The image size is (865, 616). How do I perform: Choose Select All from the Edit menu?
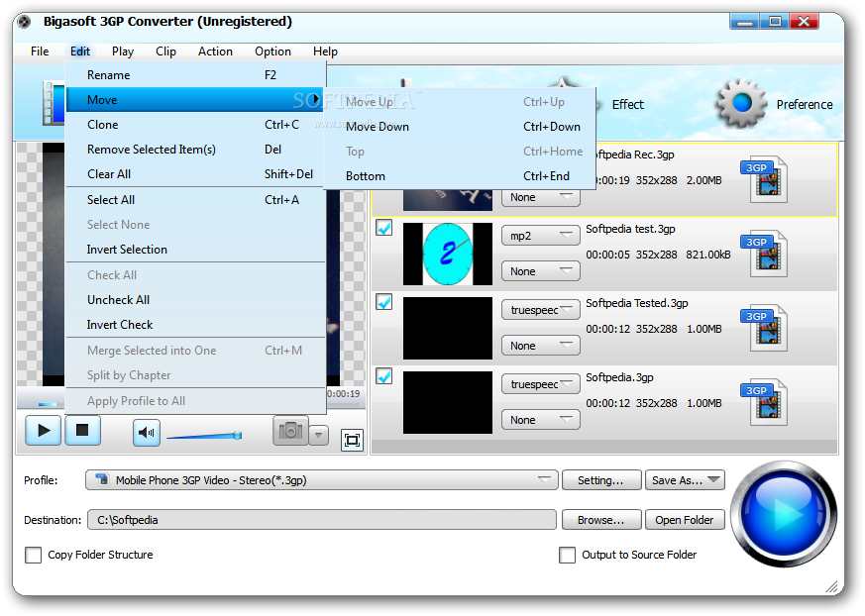(x=195, y=200)
